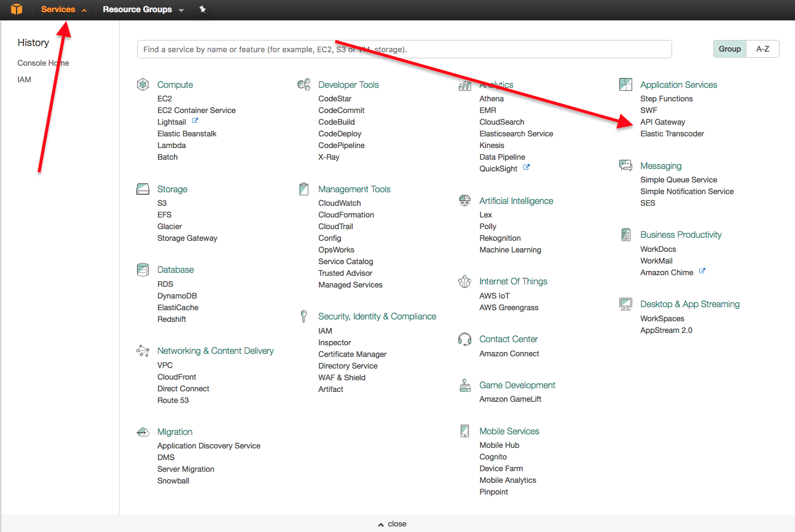Image resolution: width=795 pixels, height=532 pixels.
Task: Open the Amazon Connect service
Action: (x=509, y=354)
